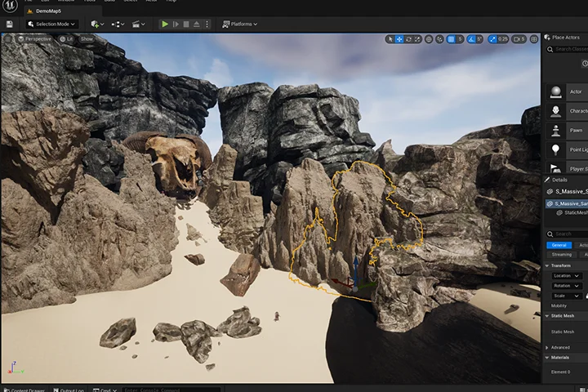Save the current level with the disk icon

click(x=9, y=24)
